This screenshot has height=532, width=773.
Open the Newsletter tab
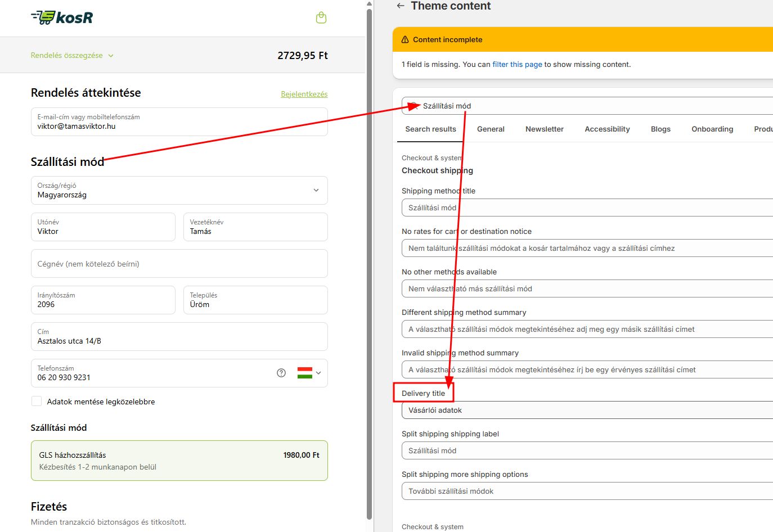tap(544, 129)
